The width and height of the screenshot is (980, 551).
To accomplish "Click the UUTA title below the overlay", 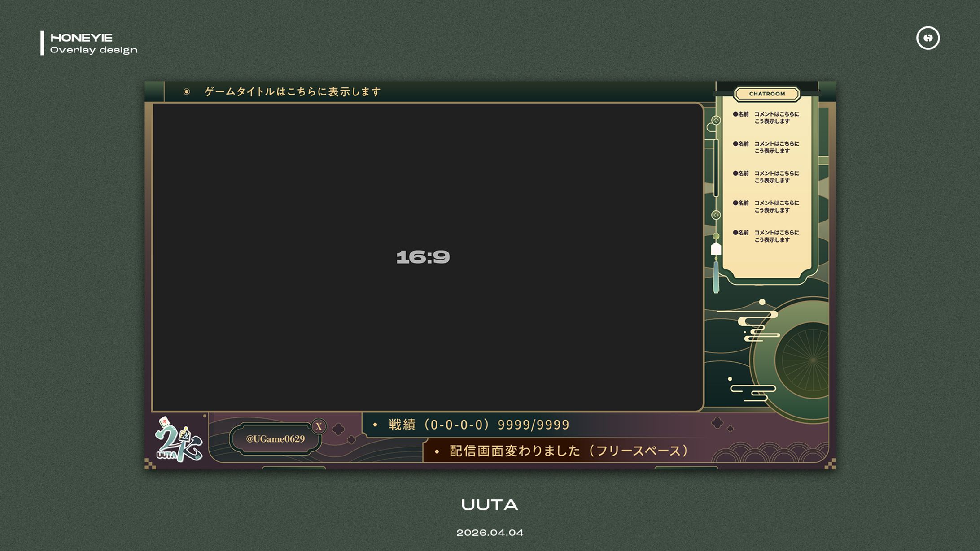I will click(x=490, y=505).
